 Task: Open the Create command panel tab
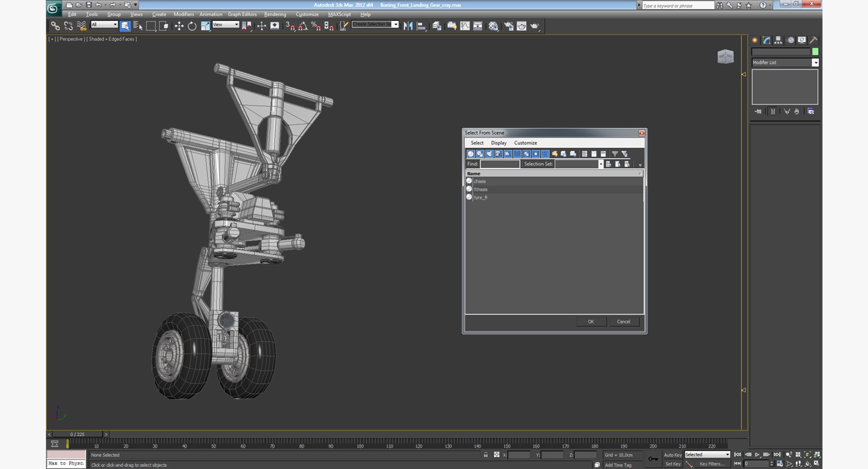(x=755, y=40)
